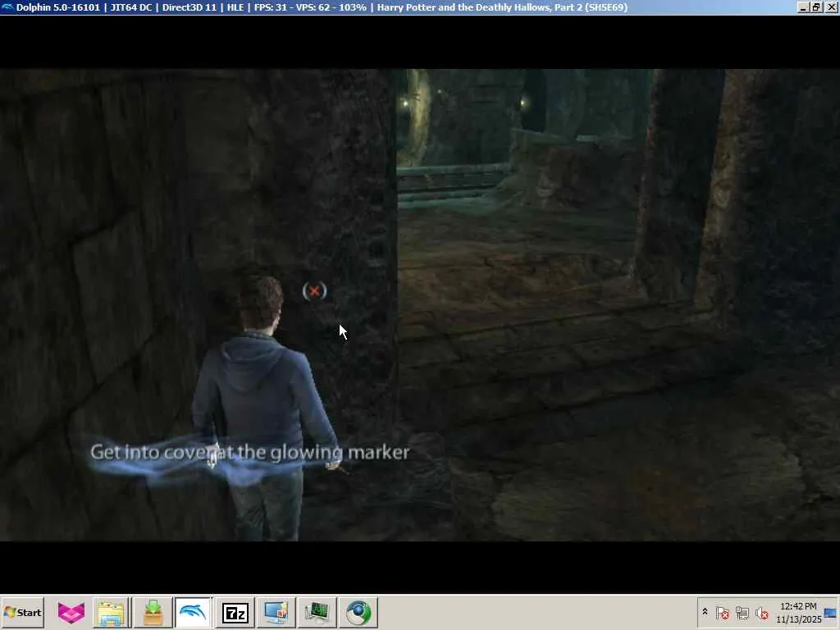840x630 pixels.
Task: Open the installer box with green arrow
Action: (153, 612)
